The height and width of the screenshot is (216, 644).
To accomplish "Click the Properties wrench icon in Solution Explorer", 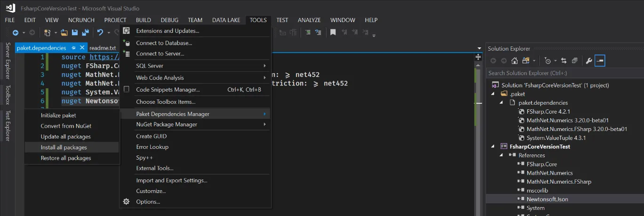I will [x=588, y=61].
